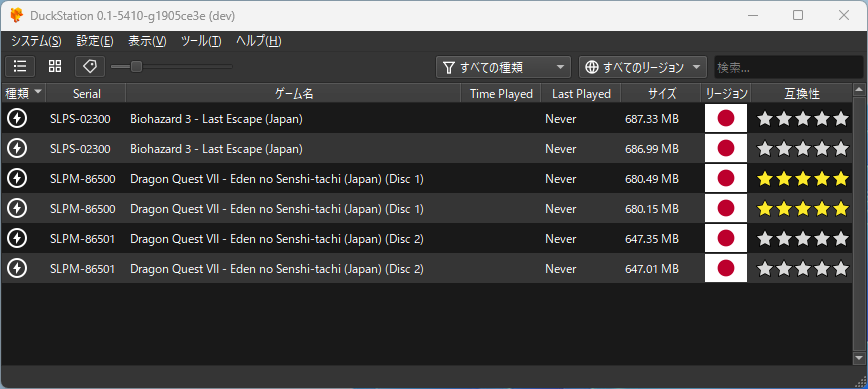Image resolution: width=868 pixels, height=389 pixels.
Task: Select the Dragon Quest VII Disc 1 title at 680.15 MB
Action: tap(277, 209)
